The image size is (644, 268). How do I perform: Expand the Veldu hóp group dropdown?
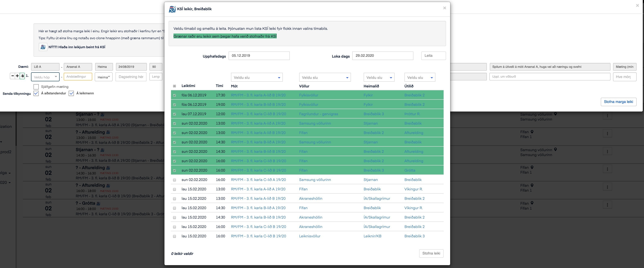[45, 77]
